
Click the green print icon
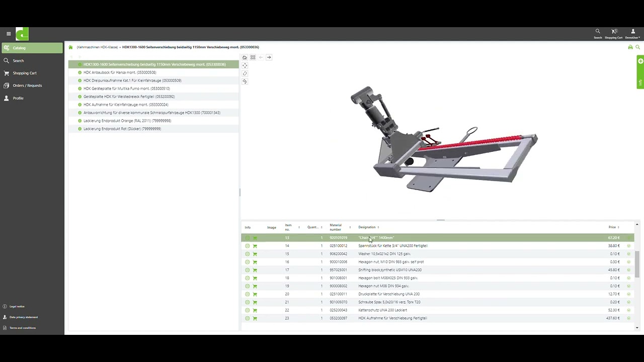[630, 47]
